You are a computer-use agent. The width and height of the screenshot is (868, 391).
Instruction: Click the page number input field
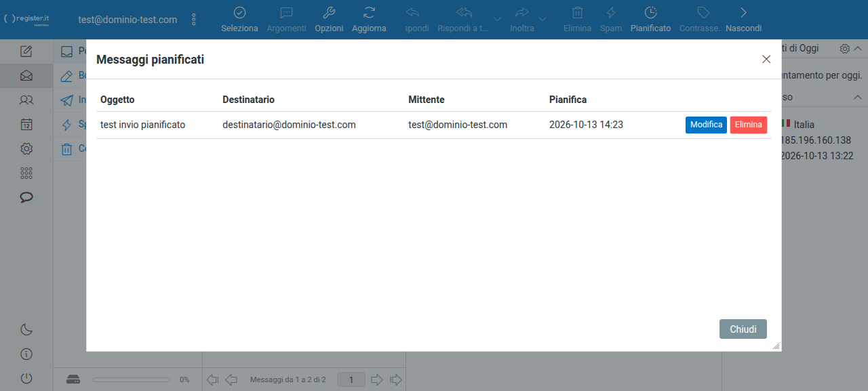(351, 379)
